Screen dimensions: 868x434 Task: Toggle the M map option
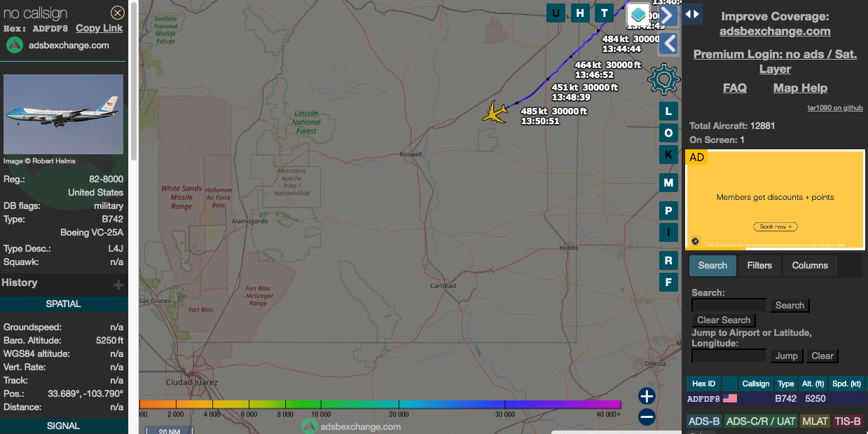(x=668, y=183)
